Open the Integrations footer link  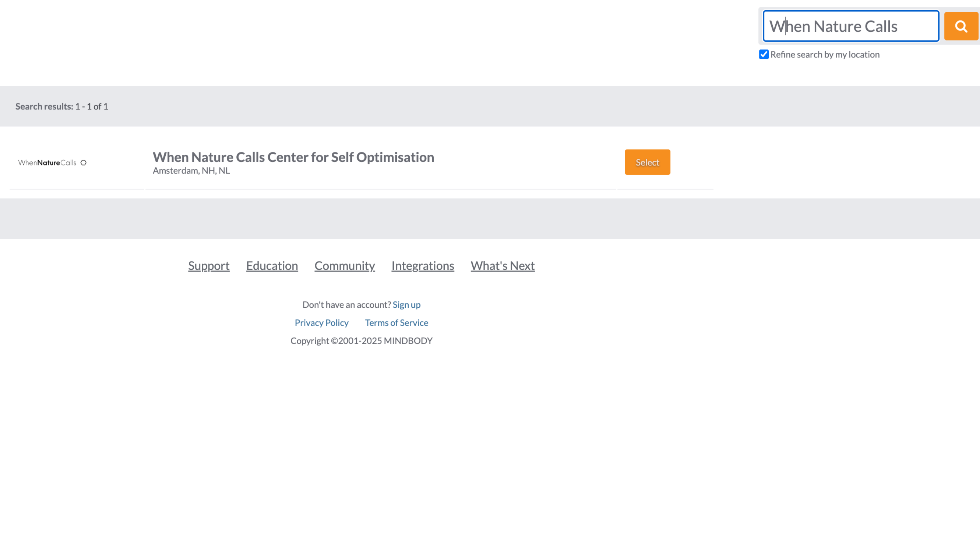pos(422,265)
